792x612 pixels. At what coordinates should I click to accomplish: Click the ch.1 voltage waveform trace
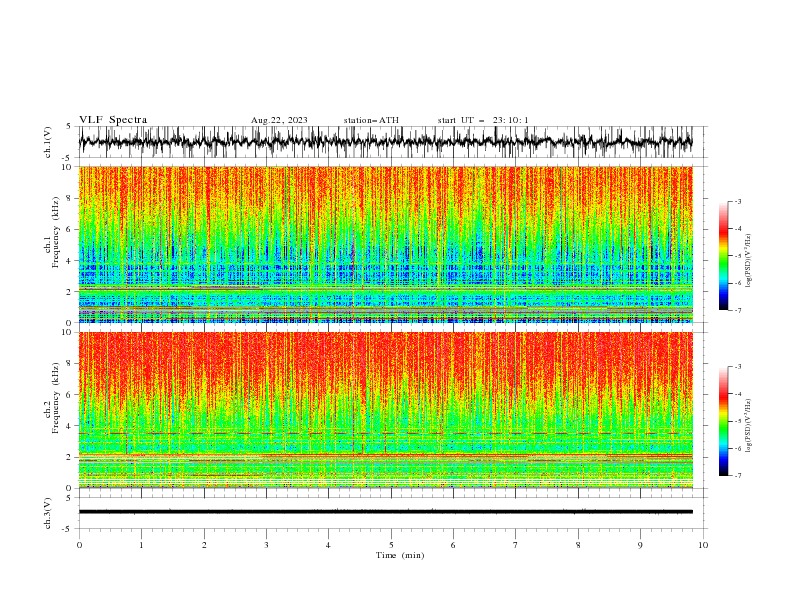385,142
